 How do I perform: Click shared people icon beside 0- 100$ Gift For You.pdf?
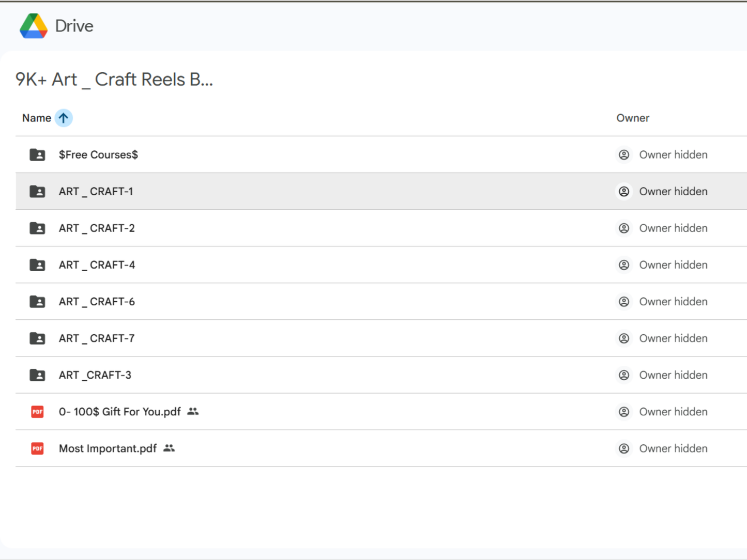click(x=193, y=411)
